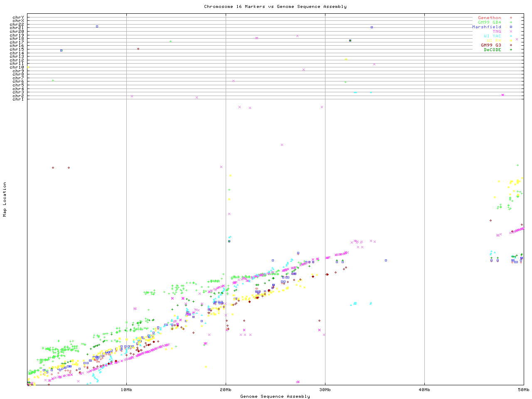Click the dark green DeCODE plus symbol in legend
This screenshot has height=399, width=532.
(x=511, y=50)
